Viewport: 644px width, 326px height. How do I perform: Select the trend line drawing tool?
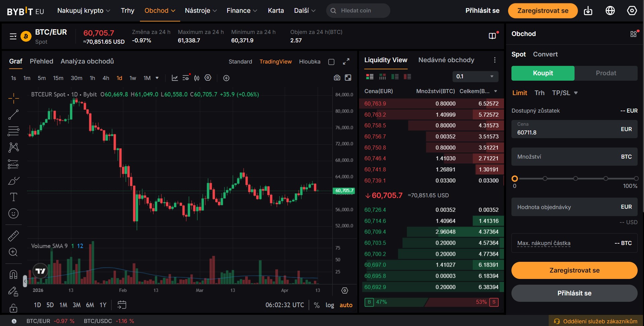(13, 115)
